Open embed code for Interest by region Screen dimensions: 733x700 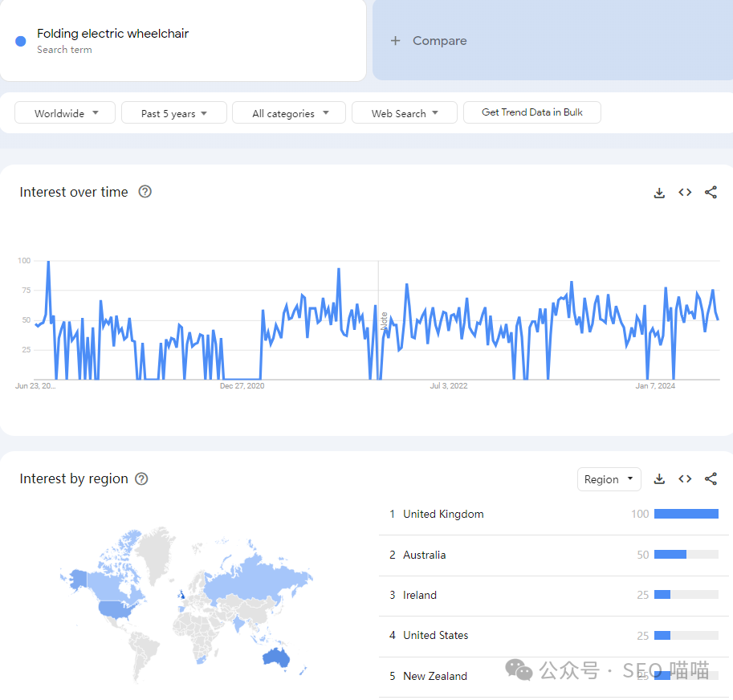pos(685,479)
